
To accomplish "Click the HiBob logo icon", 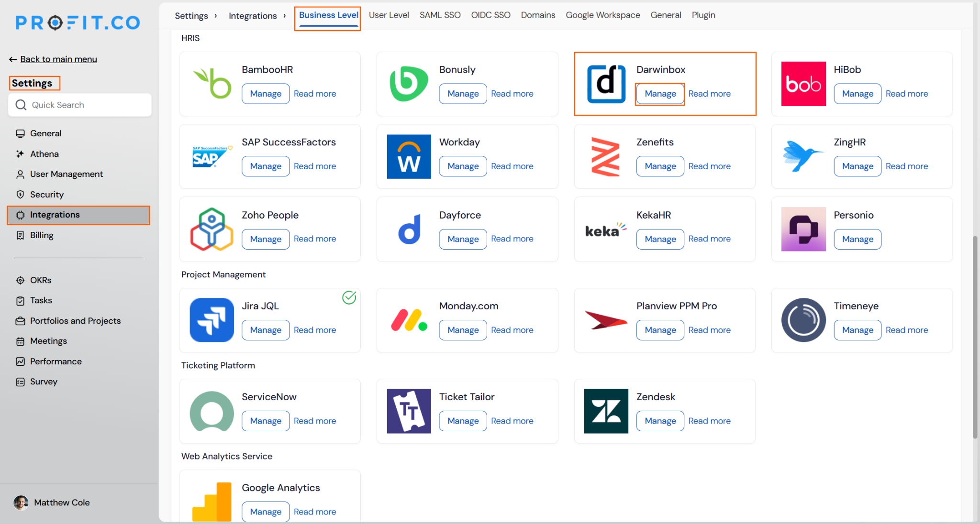I will [x=803, y=84].
